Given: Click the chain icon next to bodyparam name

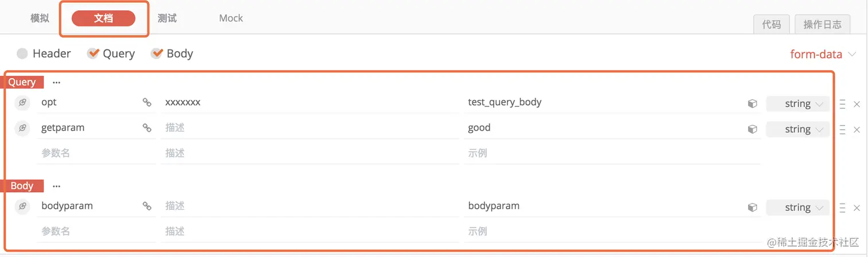Looking at the screenshot, I should pos(147,206).
